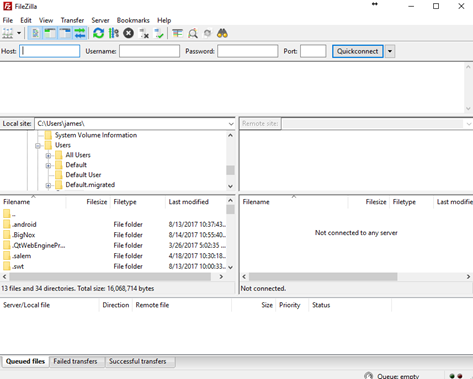Viewport: 473px width, 379px height.
Task: Toggle directory comparison
Action: tap(193, 33)
